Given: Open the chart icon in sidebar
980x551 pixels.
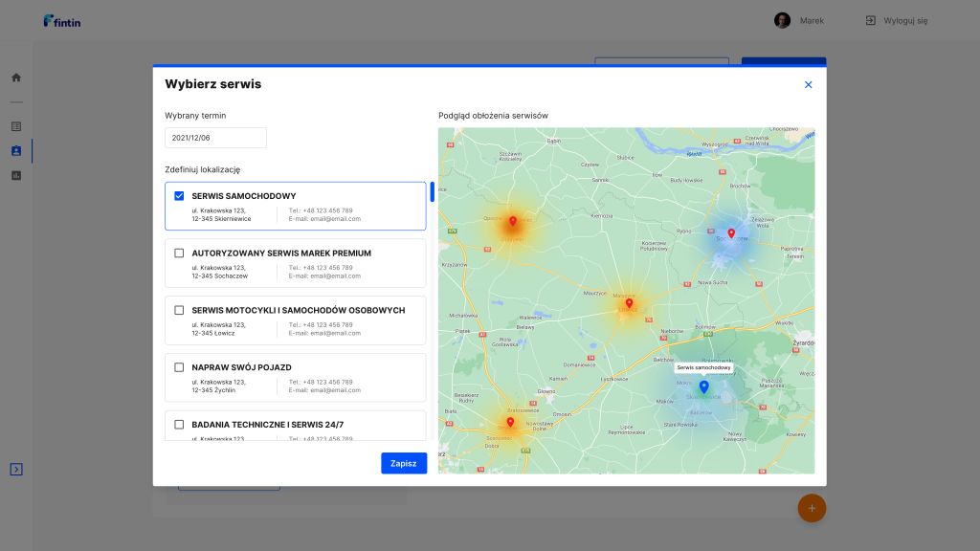Looking at the screenshot, I should click(16, 176).
